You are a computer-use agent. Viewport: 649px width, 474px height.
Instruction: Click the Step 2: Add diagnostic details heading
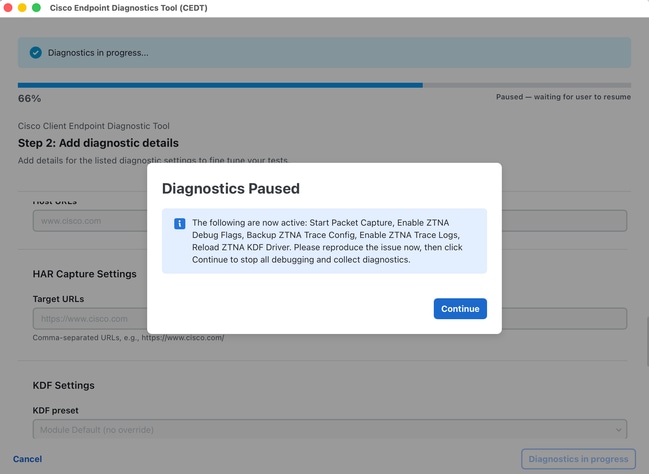coord(98,143)
